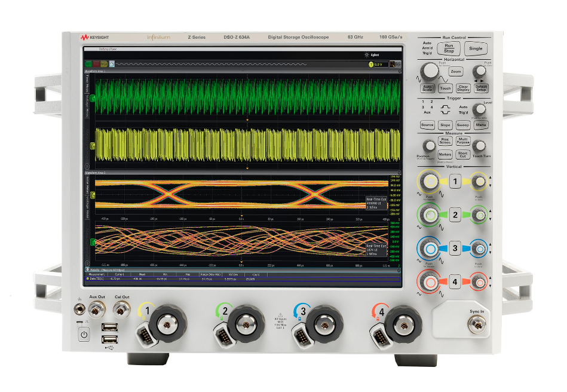Touch the Cal Out connector
Screen dimensions: 567x392
(x=121, y=310)
